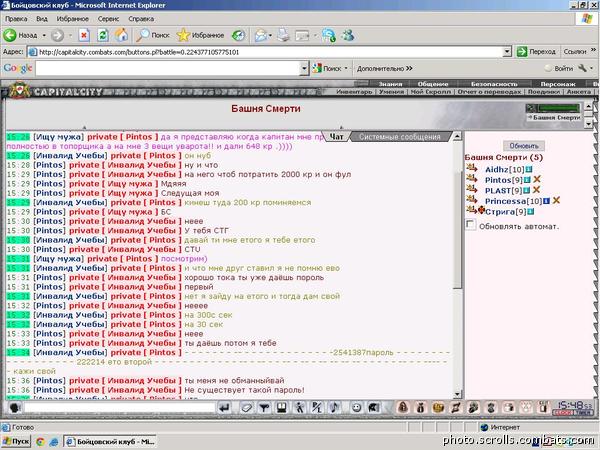
Task: Open the Правка menu
Action: coord(16,19)
